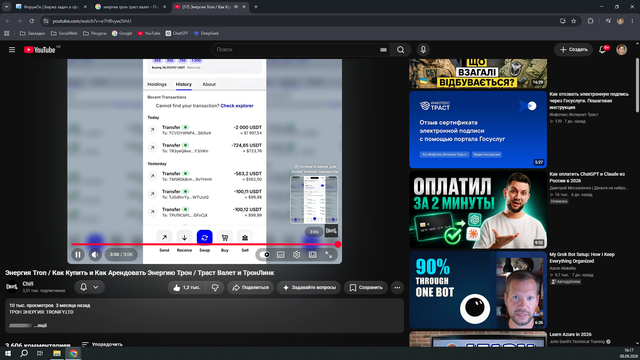Open the DeepSeek bookmark
The image size is (640, 360).
pyautogui.click(x=206, y=33)
